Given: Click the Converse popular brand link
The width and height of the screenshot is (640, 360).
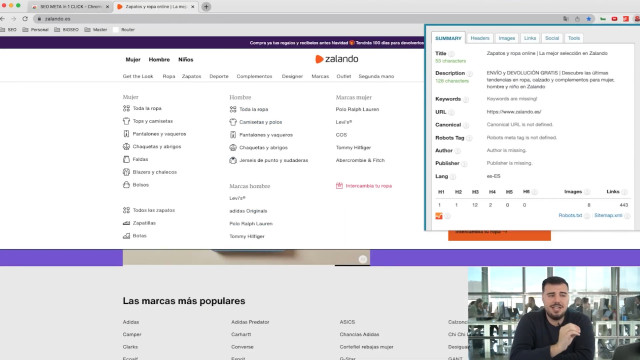Looking at the screenshot, I should pos(242,347).
